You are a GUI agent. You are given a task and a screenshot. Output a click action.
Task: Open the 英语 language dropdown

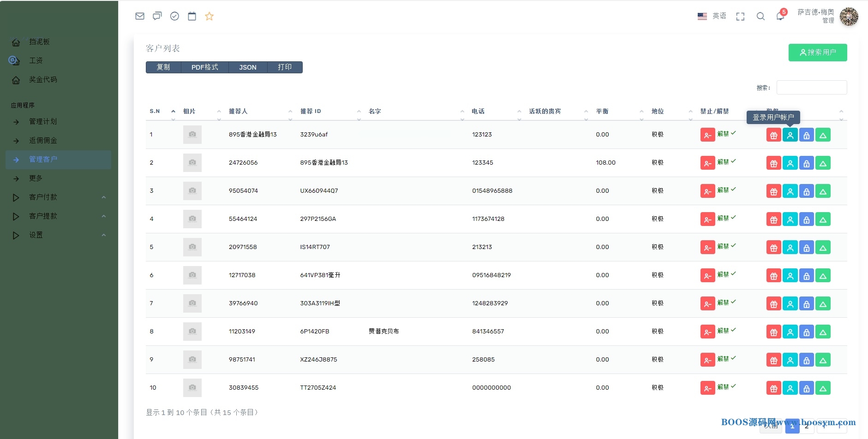(x=712, y=16)
